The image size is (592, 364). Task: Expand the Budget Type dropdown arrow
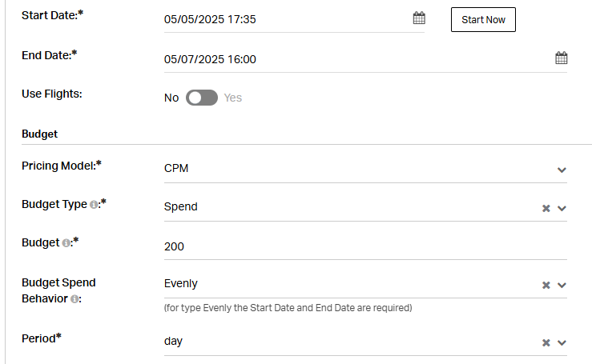(562, 208)
